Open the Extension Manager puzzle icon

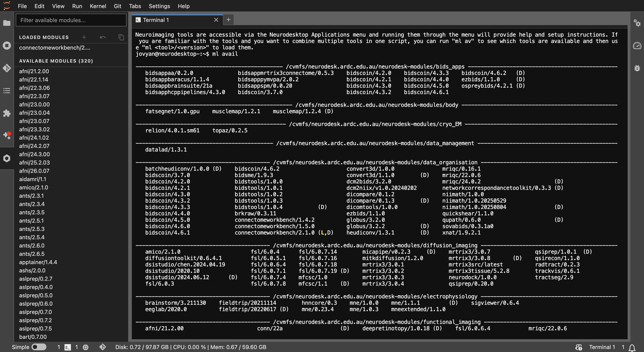click(7, 113)
